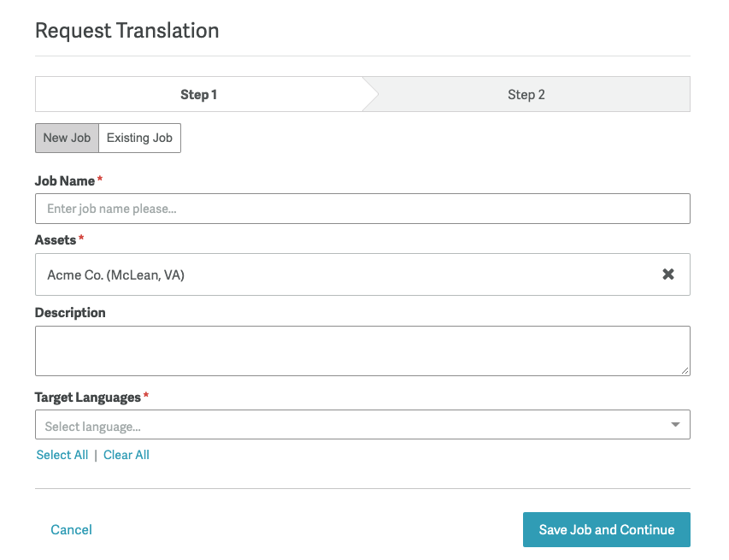Go to the Step 2 tab
The image size is (729, 560).
(x=526, y=95)
